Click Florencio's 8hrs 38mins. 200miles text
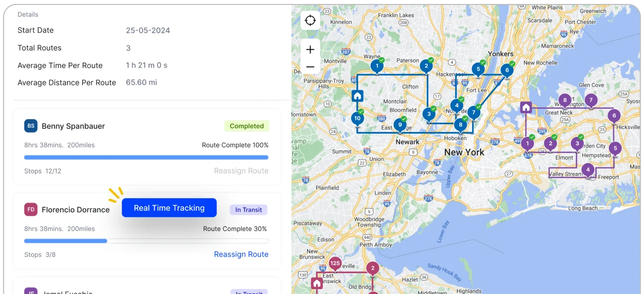The image size is (644, 294). tap(60, 229)
